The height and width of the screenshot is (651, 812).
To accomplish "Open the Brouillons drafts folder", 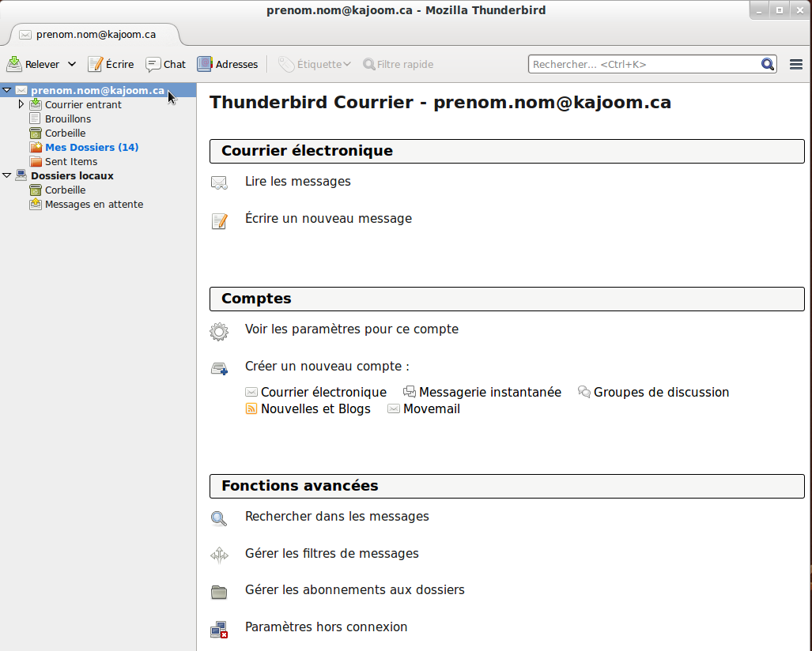I will [68, 119].
